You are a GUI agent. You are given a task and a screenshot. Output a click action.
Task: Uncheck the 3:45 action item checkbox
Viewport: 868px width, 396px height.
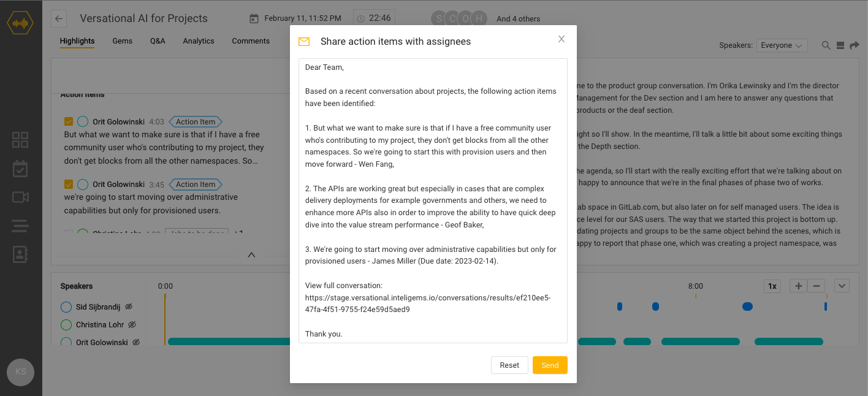69,185
